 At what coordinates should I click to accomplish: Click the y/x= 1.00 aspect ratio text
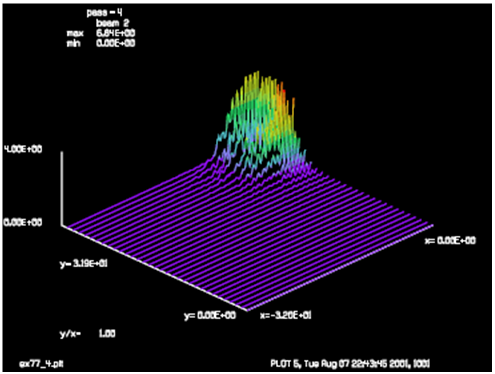point(87,333)
